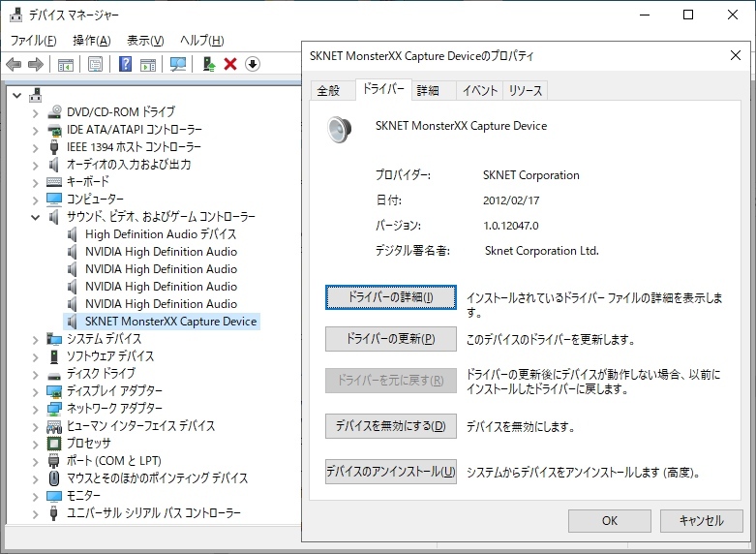Toggle the action pane toolbar icon
756x554 pixels.
[x=148, y=64]
